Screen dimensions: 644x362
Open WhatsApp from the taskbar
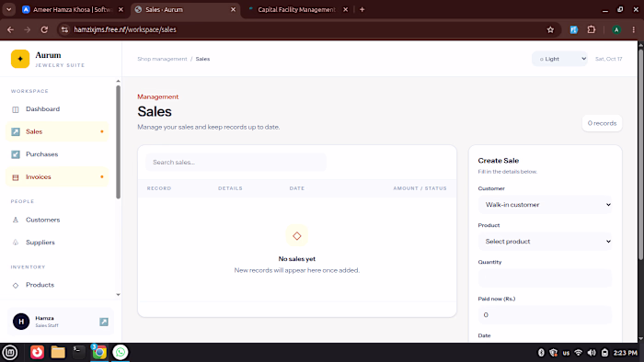coord(121,352)
